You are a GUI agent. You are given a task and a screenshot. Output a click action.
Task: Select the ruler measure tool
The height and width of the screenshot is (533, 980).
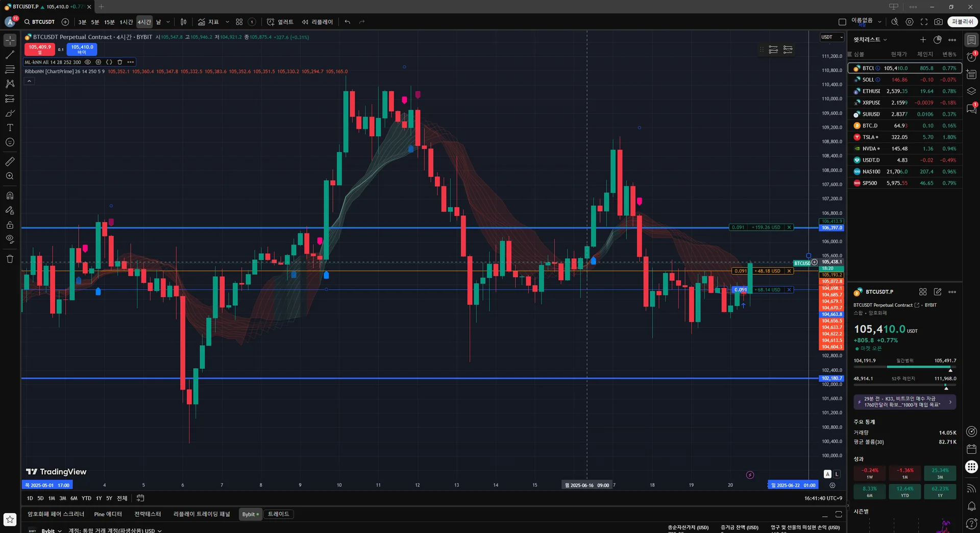[10, 161]
